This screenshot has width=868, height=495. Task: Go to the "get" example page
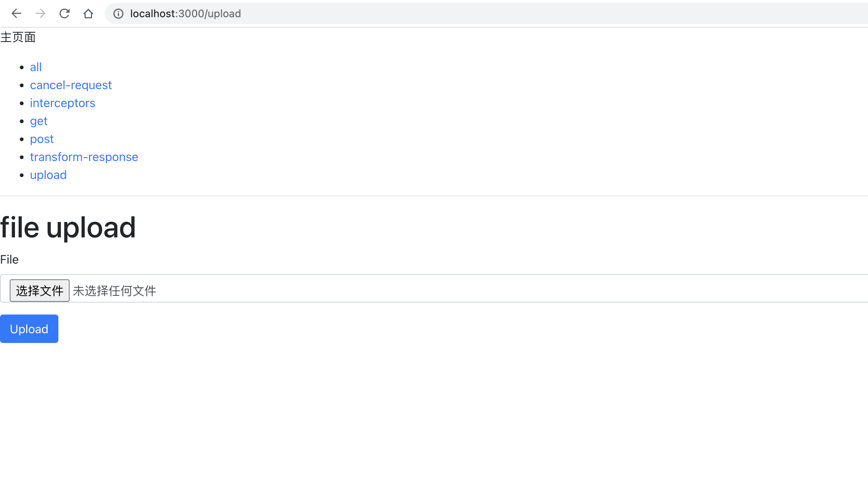[x=39, y=121]
